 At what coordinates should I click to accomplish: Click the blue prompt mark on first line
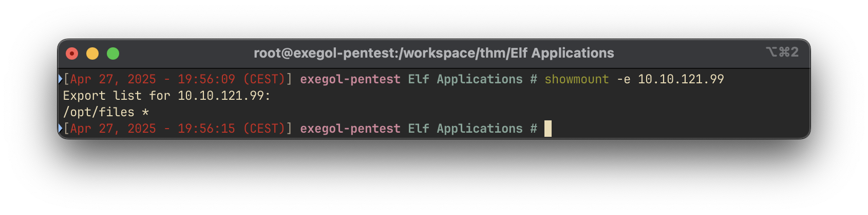(x=60, y=79)
